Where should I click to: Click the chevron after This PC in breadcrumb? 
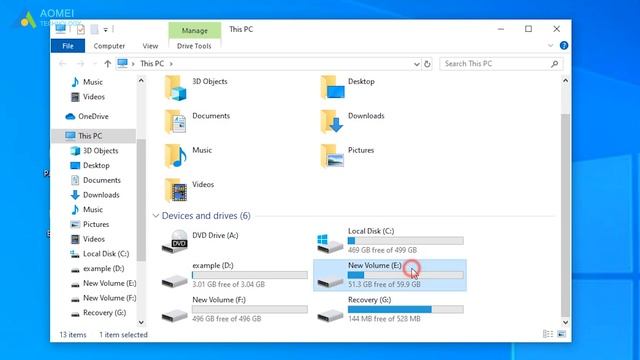coord(171,64)
